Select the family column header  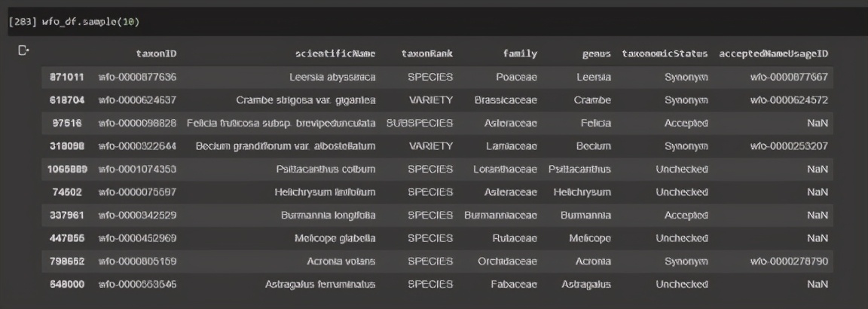pyautogui.click(x=520, y=54)
